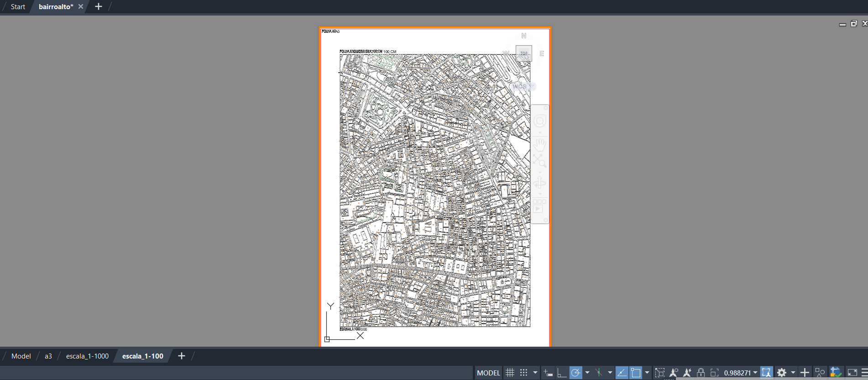
Task: Open viewport scale 0.988271 dropdown
Action: (741, 373)
